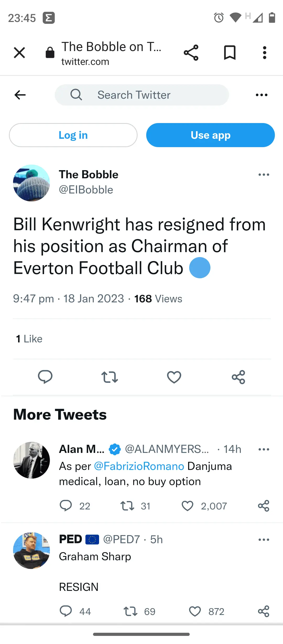This screenshot has width=283, height=644.
Task: Open Twitter header more options dots
Action: click(x=262, y=95)
